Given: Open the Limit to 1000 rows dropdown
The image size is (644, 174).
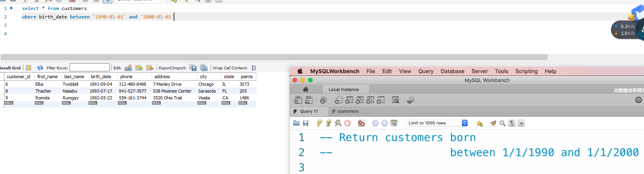Looking at the screenshot, I should pyautogui.click(x=437, y=123).
